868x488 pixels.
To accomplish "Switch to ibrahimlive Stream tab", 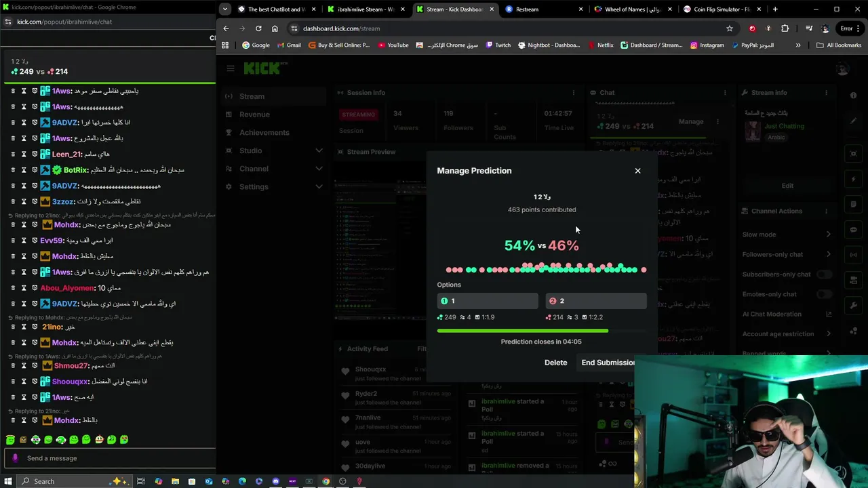I will [365, 9].
